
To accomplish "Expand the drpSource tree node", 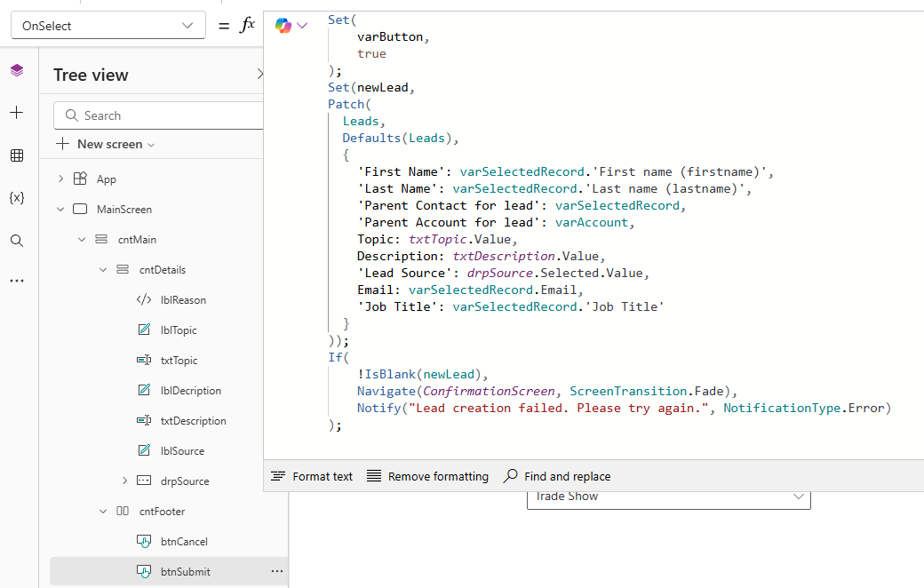I will coord(124,481).
